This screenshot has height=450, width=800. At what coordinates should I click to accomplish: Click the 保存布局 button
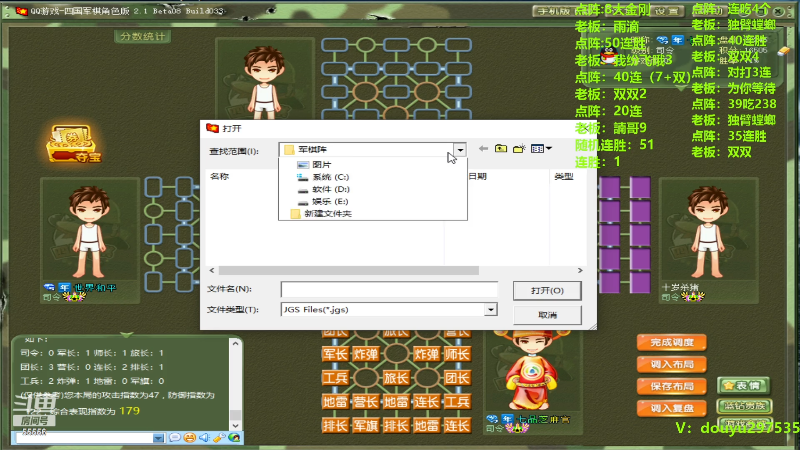click(x=671, y=386)
